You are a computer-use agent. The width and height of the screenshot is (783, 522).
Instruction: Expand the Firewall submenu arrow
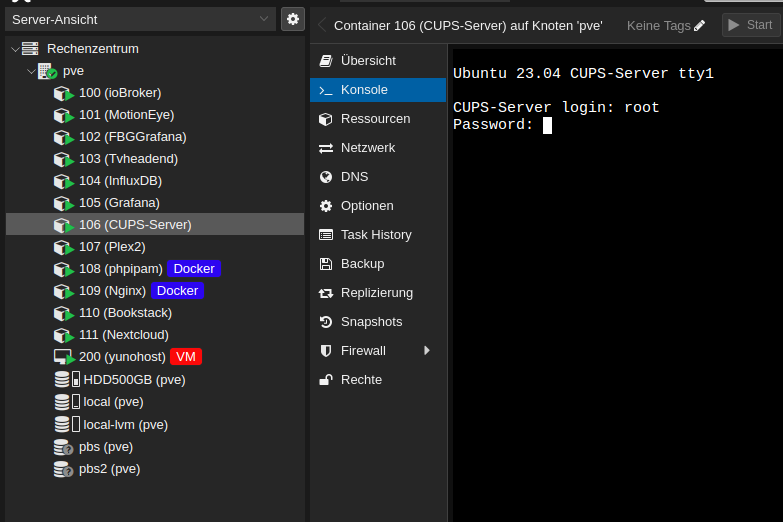click(x=427, y=351)
